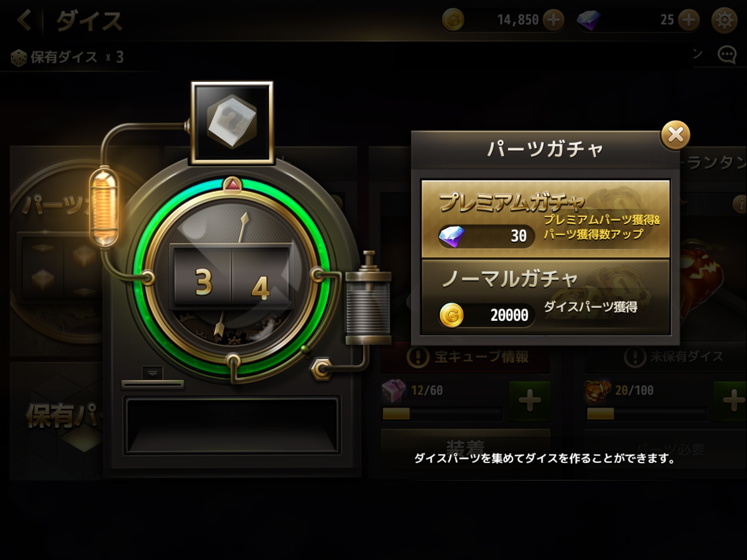The height and width of the screenshot is (560, 747).
Task: Click the green plus next to 12/60
Action: point(530,401)
